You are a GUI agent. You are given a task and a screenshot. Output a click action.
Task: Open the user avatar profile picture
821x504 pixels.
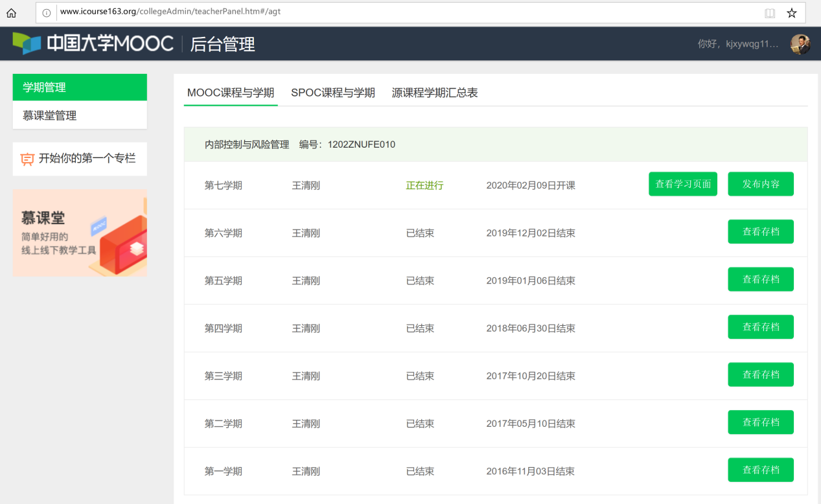point(800,44)
